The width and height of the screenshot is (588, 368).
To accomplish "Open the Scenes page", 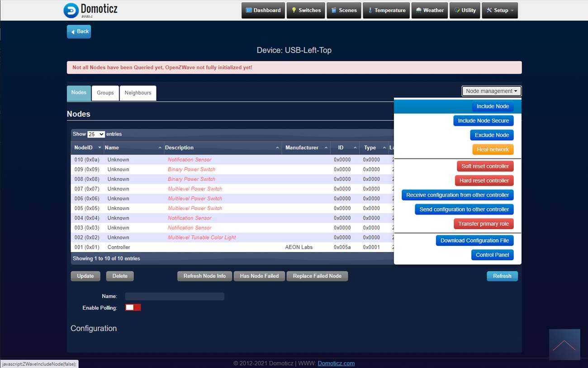I will (x=343, y=10).
